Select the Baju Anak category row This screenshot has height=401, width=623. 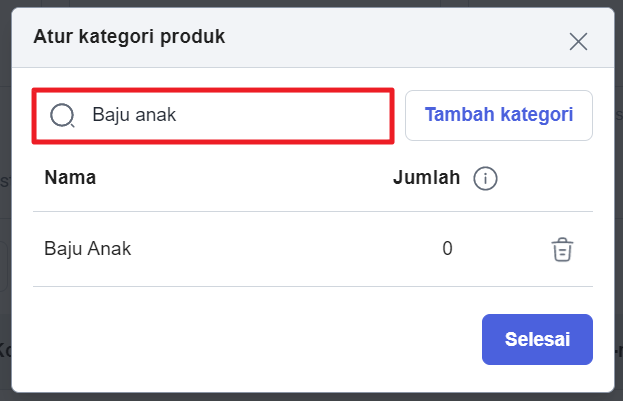[x=313, y=249]
